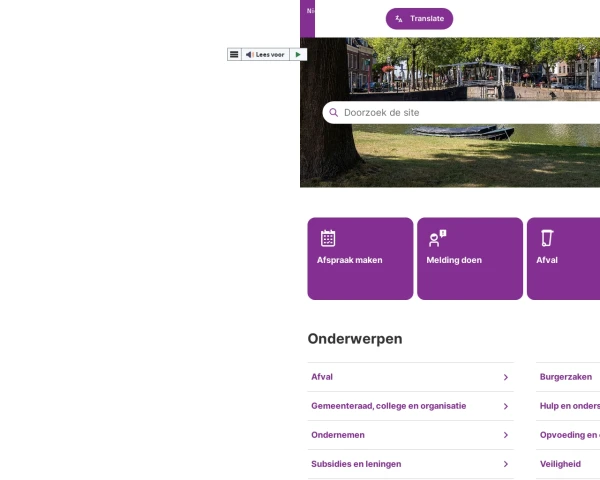Click the chevron next to Afval topic
600x480 pixels.
pos(506,377)
